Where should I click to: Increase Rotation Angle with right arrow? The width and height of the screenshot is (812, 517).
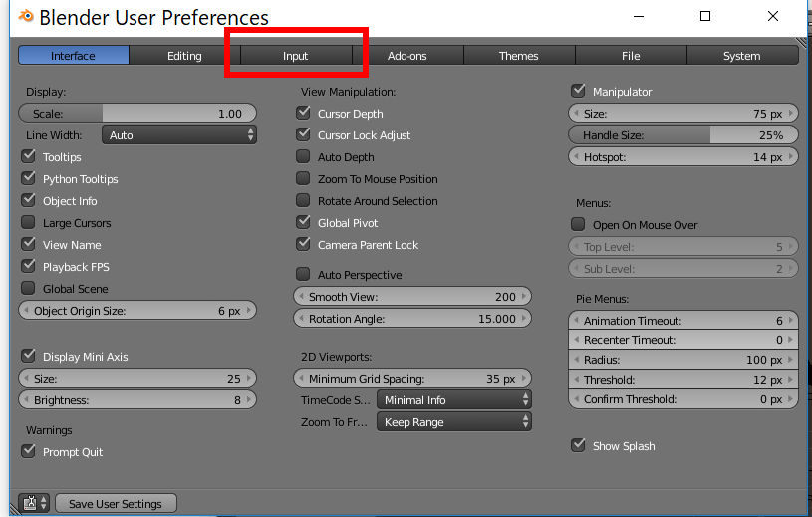coord(524,319)
